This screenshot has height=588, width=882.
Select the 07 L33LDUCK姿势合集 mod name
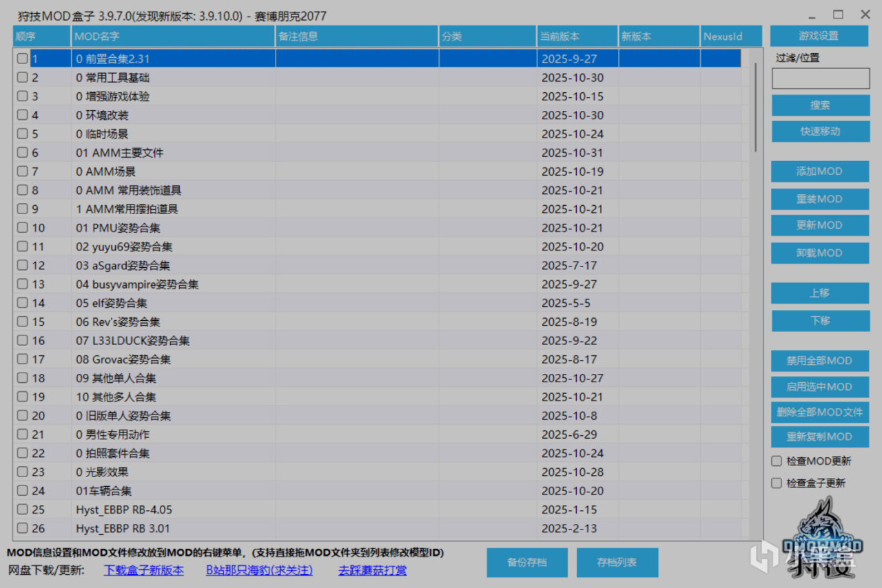[132, 341]
